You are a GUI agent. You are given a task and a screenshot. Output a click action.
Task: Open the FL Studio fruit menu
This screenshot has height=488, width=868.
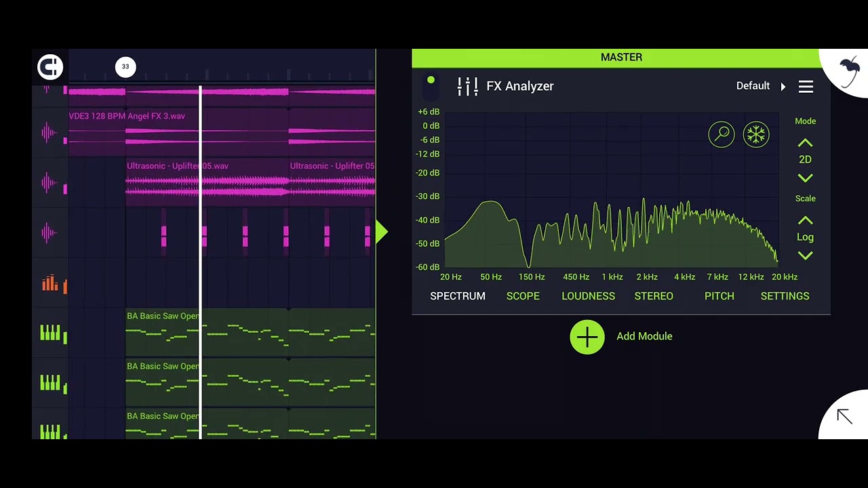pyautogui.click(x=848, y=71)
